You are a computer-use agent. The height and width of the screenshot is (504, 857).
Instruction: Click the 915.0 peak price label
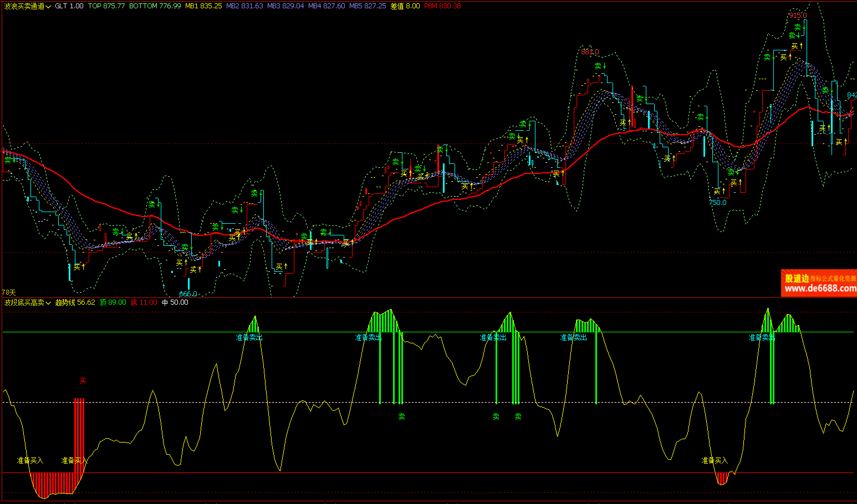click(798, 16)
